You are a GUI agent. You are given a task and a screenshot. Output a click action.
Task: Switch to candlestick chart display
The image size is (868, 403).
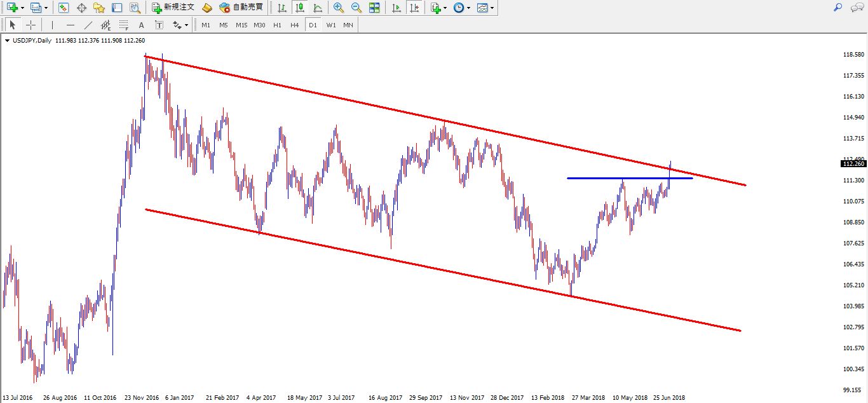pos(300,8)
